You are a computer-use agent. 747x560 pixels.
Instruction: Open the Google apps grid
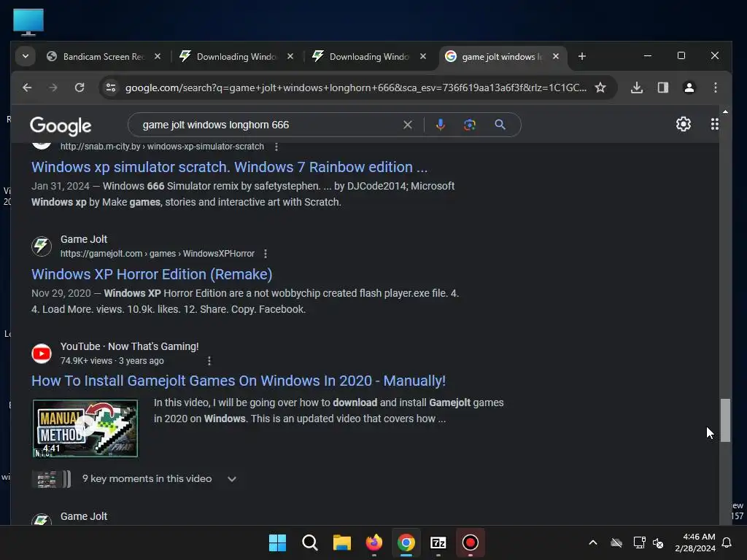[715, 124]
